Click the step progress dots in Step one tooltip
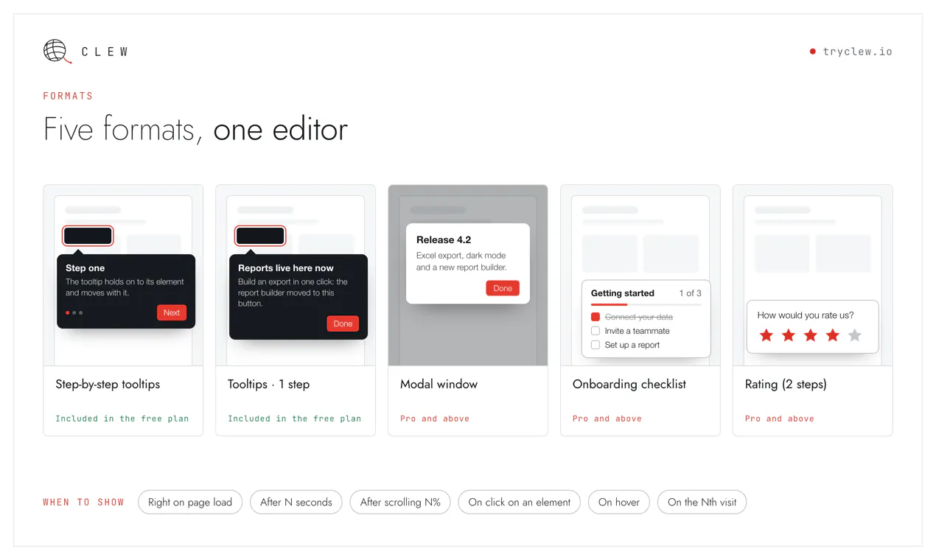936x560 pixels. [74, 313]
